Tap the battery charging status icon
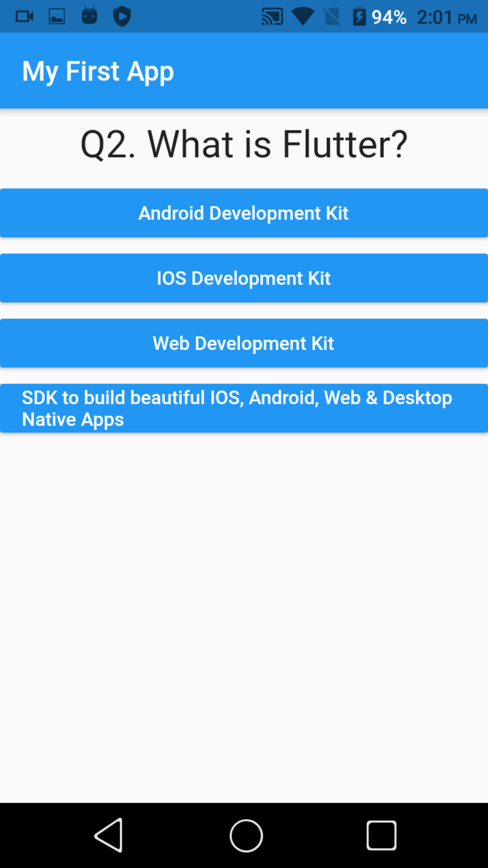 coord(359,16)
